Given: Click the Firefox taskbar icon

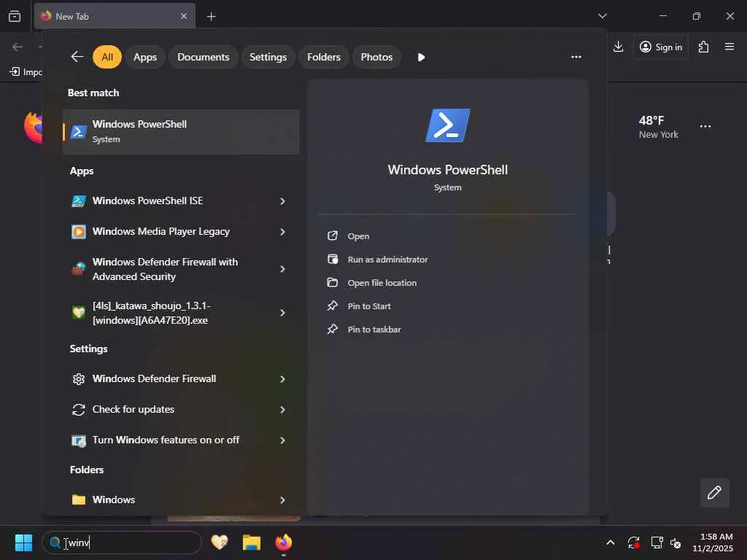Looking at the screenshot, I should 284,542.
